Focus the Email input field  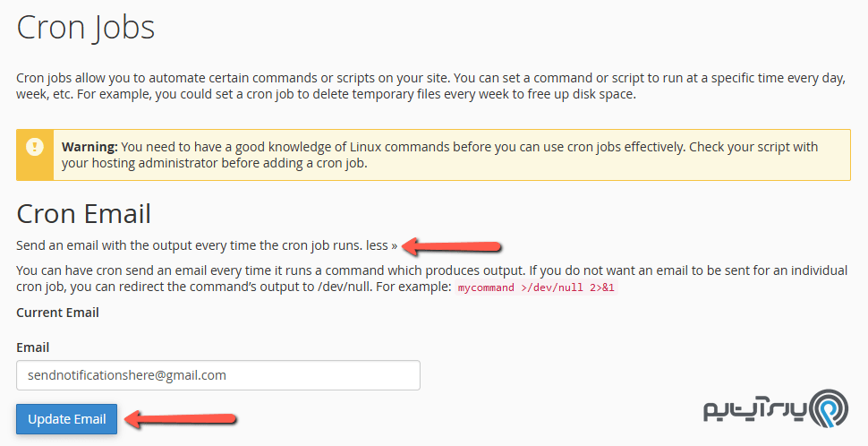coord(218,375)
